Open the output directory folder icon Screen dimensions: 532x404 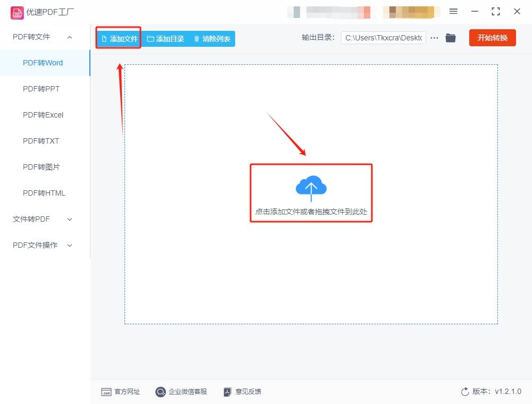point(450,38)
